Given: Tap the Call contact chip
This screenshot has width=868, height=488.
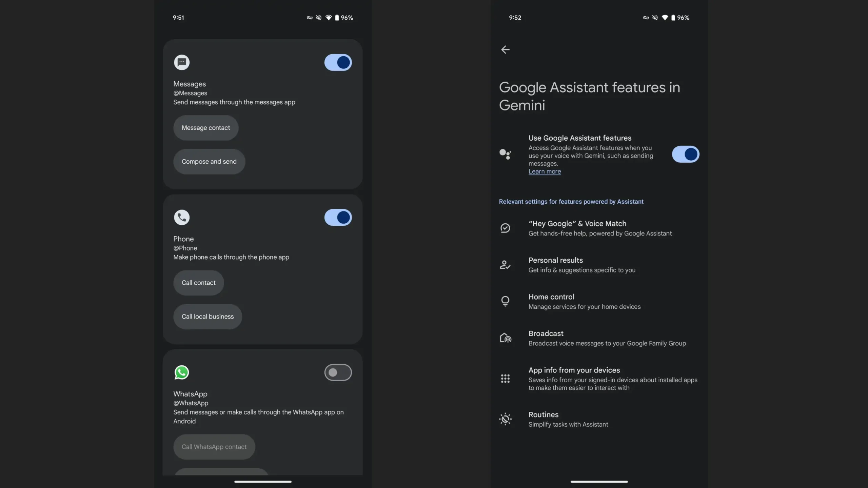Looking at the screenshot, I should [x=199, y=283].
